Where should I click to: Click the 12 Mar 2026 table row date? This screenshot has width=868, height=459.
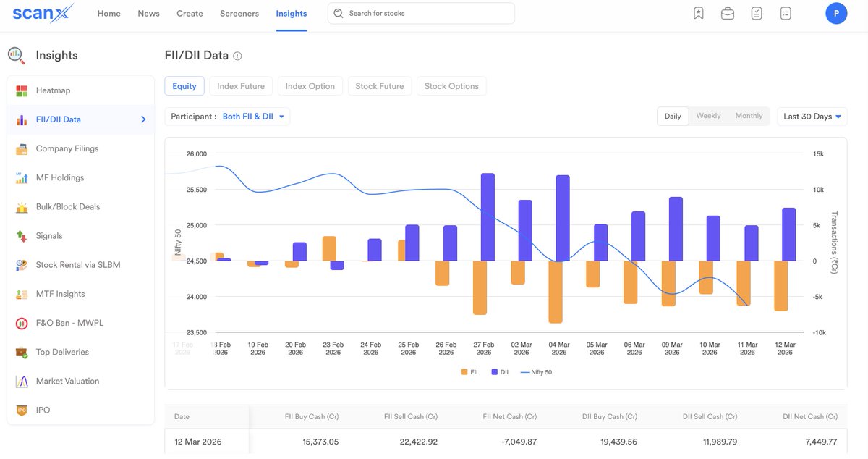(198, 442)
